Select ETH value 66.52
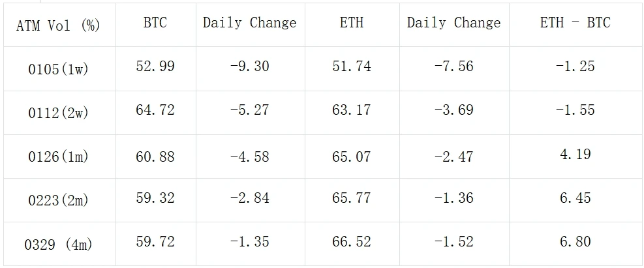The height and width of the screenshot is (268, 644). 352,242
